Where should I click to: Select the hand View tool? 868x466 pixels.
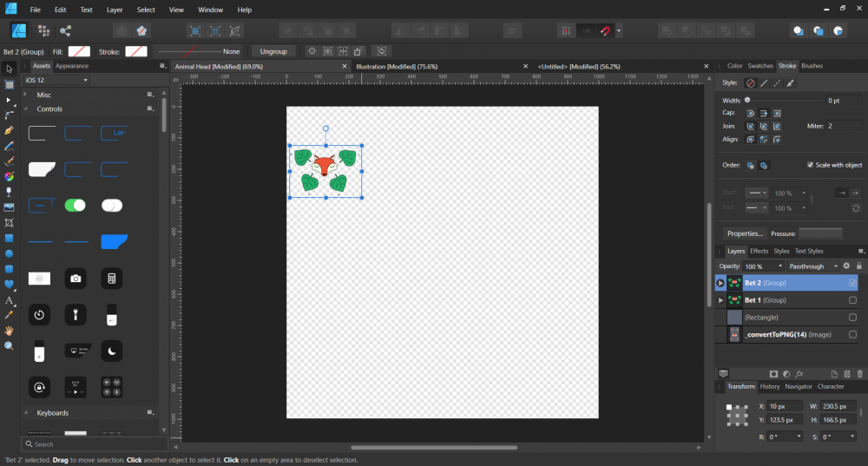(10, 331)
